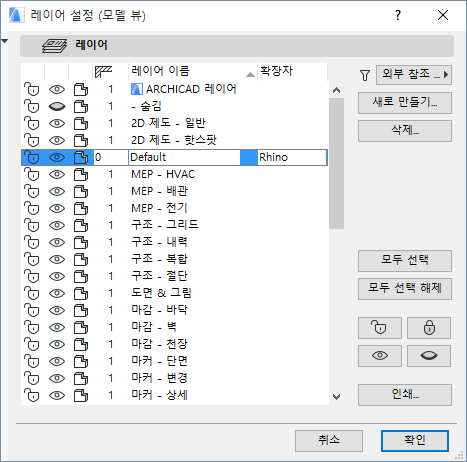Select the 2D 제도 - 핫스팟 layer name
The image size is (467, 462).
[x=174, y=140]
